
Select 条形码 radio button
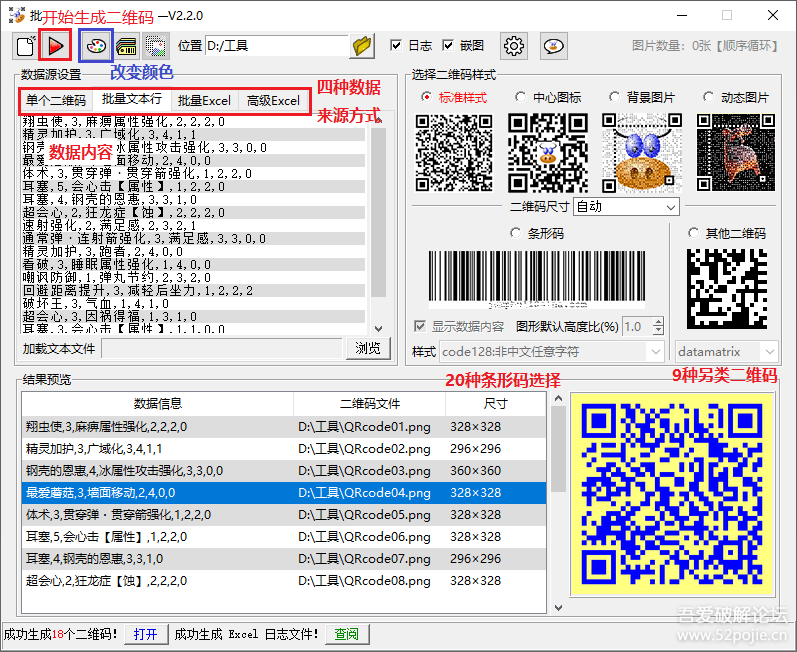coord(515,233)
